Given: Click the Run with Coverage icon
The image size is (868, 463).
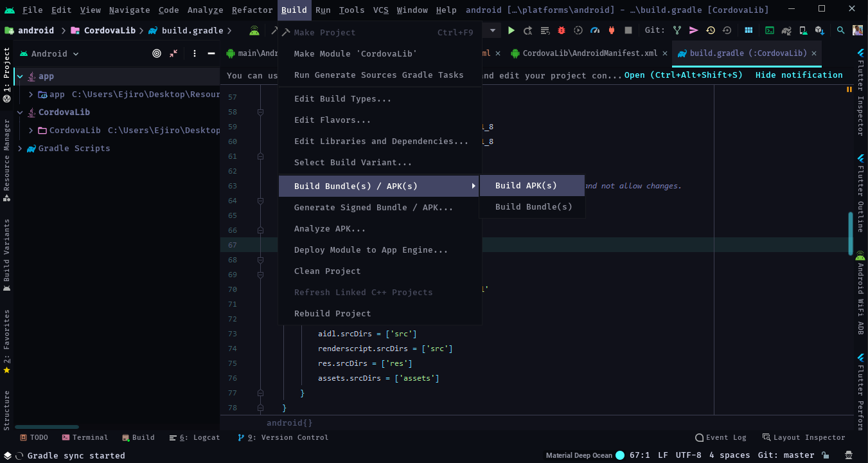Looking at the screenshot, I should 578,30.
